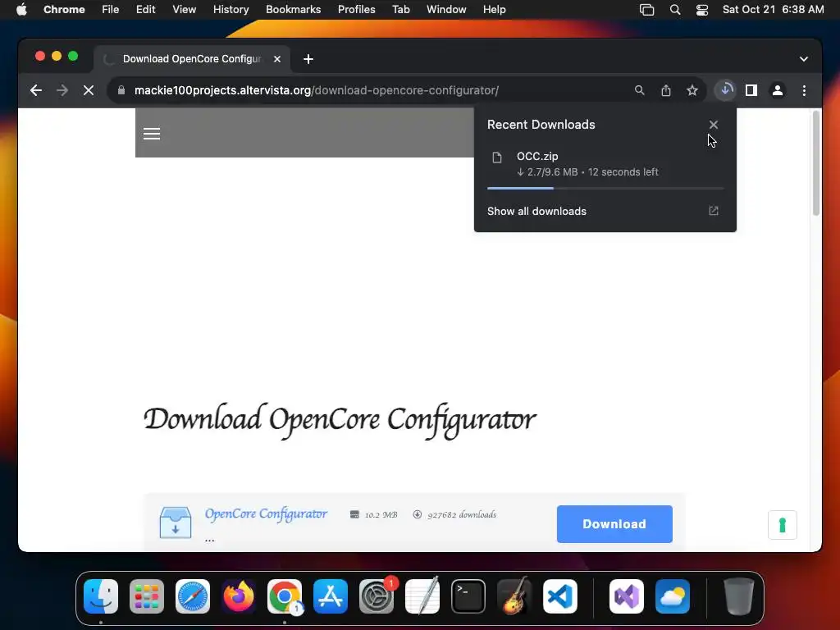Screen dimensions: 840x630
Task: Open the Bookmarks menu
Action: [293, 10]
